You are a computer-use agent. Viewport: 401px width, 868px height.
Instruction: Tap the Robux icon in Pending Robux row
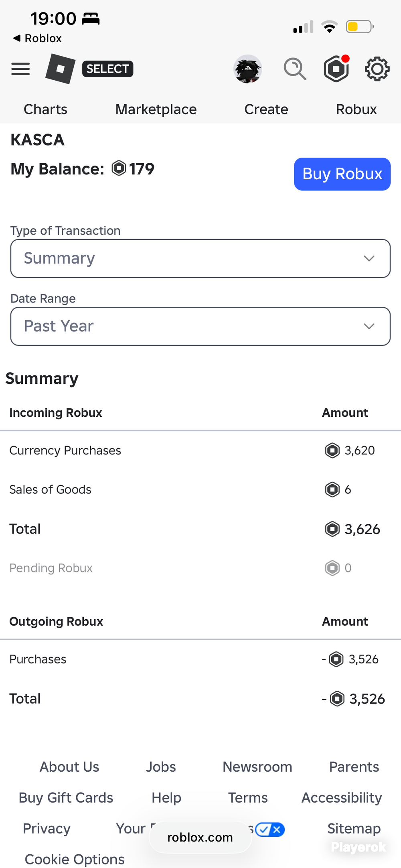332,568
